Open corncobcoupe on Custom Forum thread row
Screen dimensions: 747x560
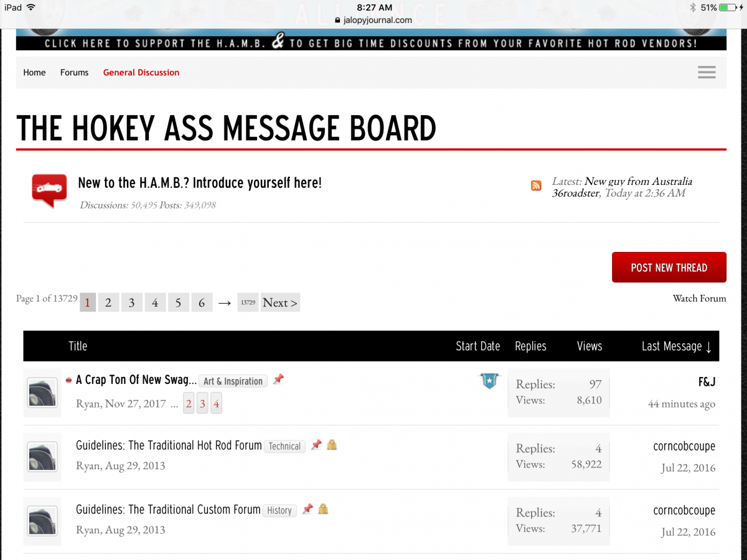coord(684,510)
